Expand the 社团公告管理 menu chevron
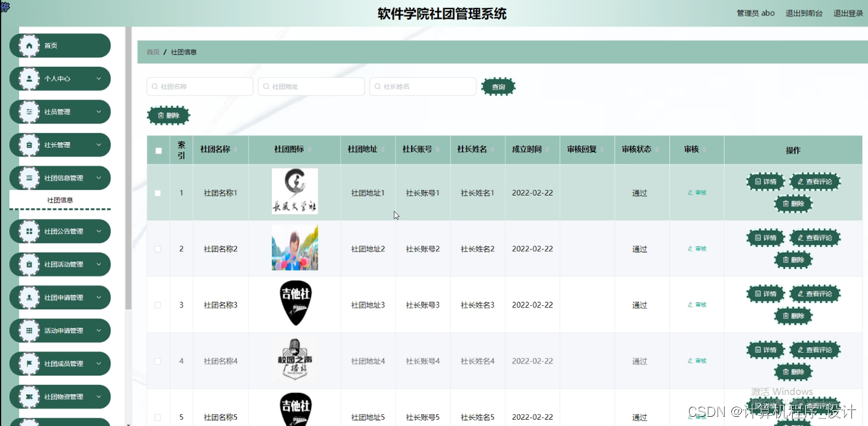868x426 pixels. 99,232
